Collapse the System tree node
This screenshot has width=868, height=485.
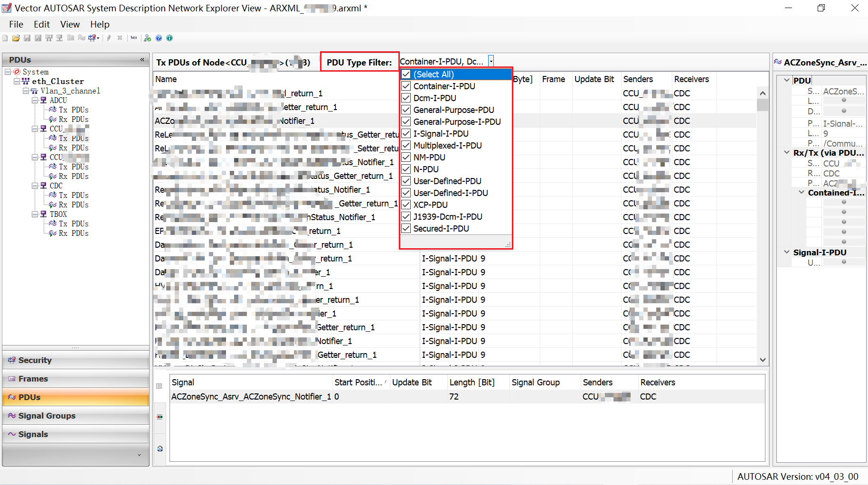[8, 72]
